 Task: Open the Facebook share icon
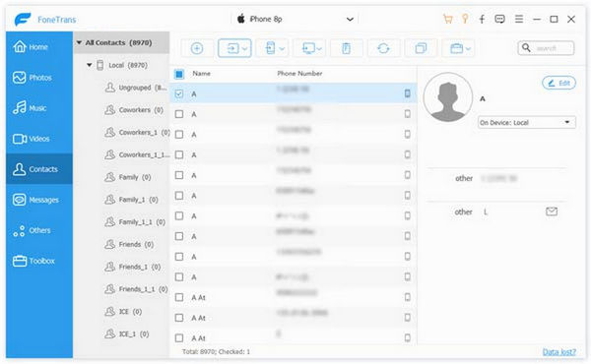point(482,19)
